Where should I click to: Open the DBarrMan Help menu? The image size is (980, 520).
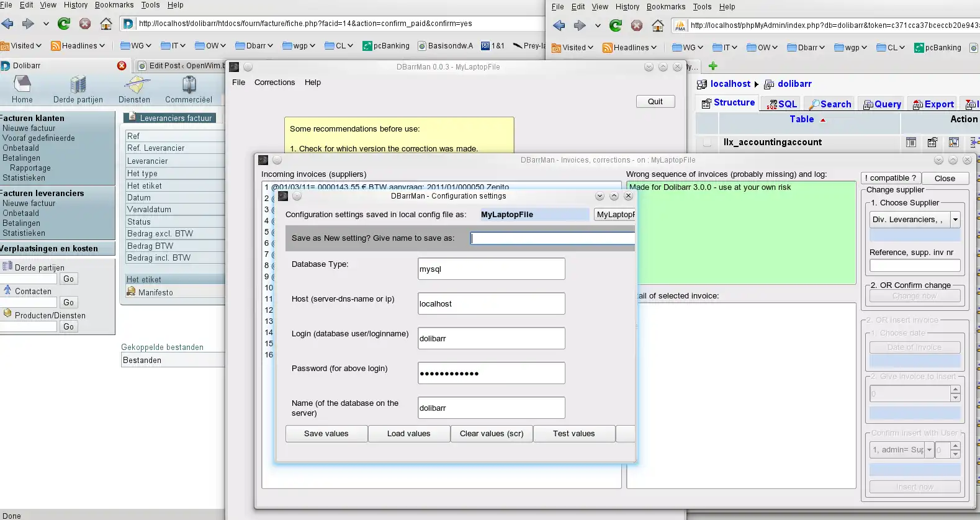point(313,83)
